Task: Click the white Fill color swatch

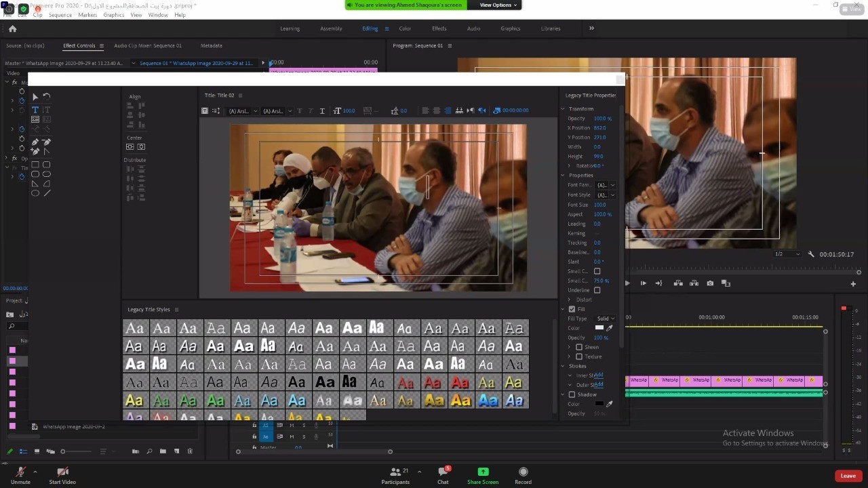Action: click(599, 328)
